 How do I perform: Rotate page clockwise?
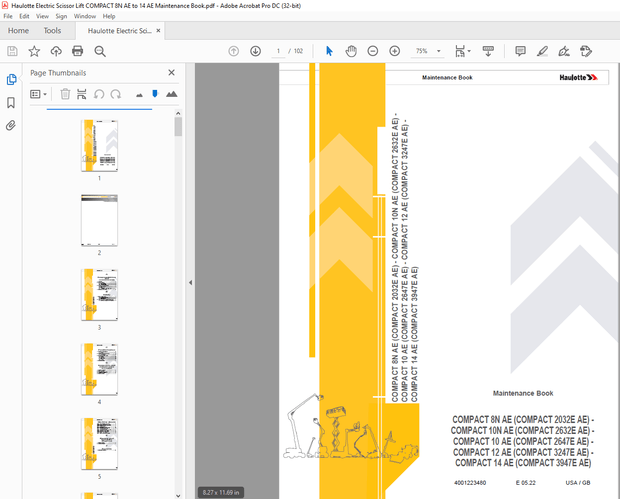(115, 94)
